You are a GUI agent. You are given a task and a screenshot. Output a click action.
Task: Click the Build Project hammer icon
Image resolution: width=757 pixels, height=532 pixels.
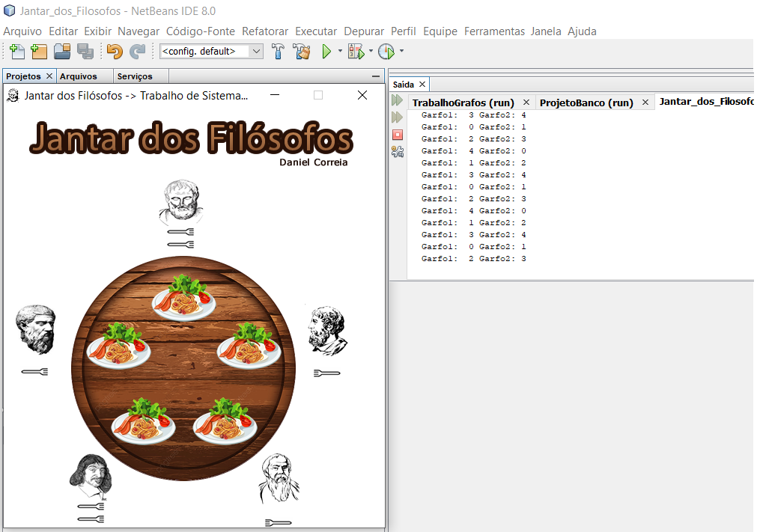pyautogui.click(x=278, y=51)
